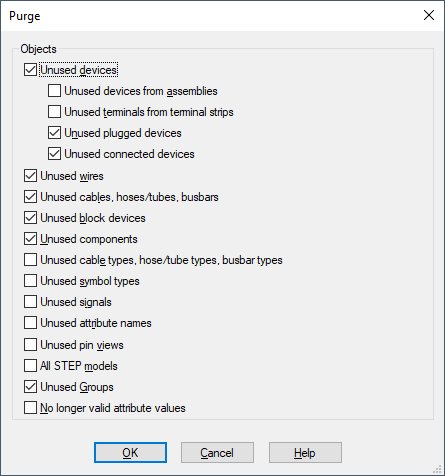Toggle Unused block devices checkbox
This screenshot has height=476, width=445.
[x=30, y=218]
